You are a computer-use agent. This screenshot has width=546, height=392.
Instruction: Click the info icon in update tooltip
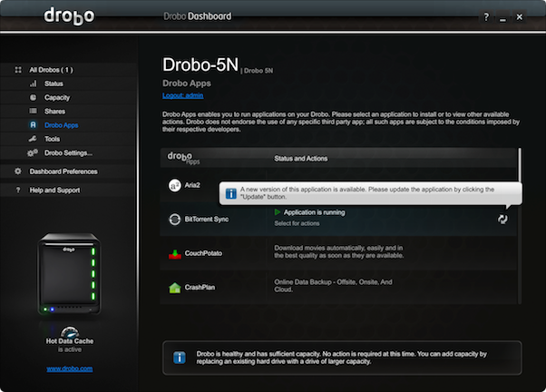pos(231,193)
